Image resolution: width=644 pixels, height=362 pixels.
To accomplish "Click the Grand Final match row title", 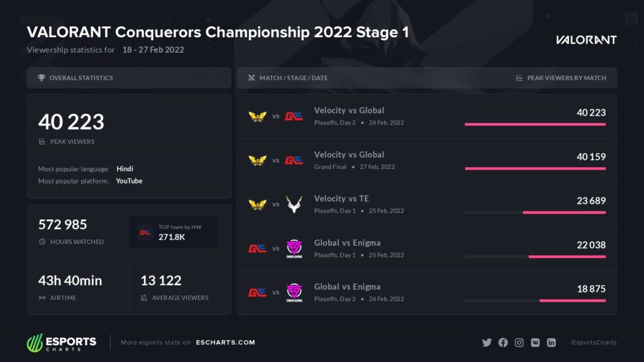I will tap(349, 155).
